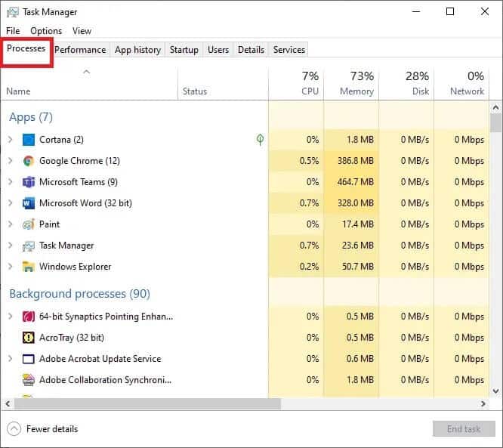Click the Fewer details link
The width and height of the screenshot is (503, 448).
[x=52, y=429]
